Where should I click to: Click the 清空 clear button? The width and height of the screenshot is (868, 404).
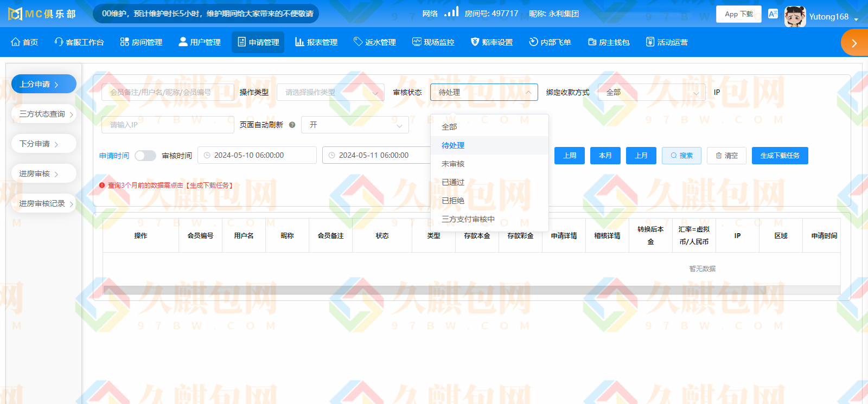click(726, 156)
